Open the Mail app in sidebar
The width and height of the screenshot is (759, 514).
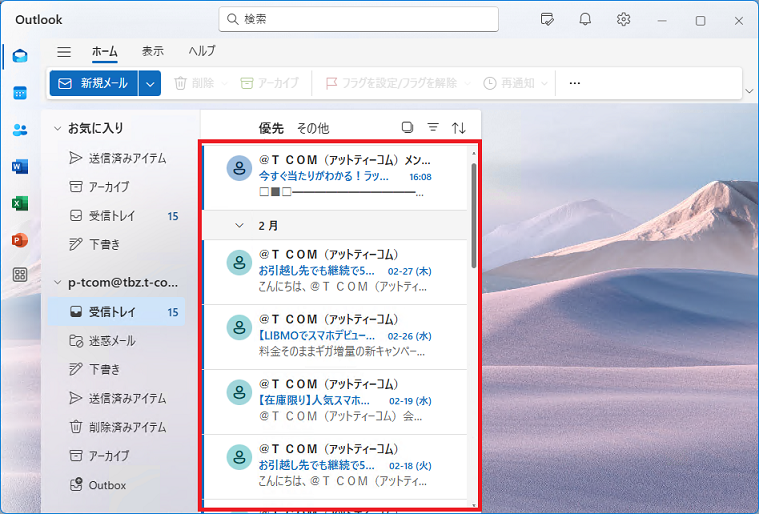(x=20, y=56)
